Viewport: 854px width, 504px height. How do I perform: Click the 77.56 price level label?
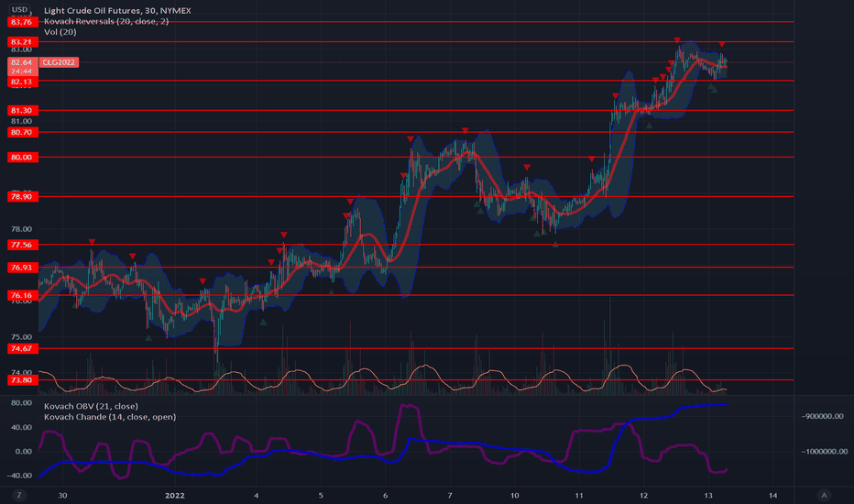pyautogui.click(x=23, y=245)
